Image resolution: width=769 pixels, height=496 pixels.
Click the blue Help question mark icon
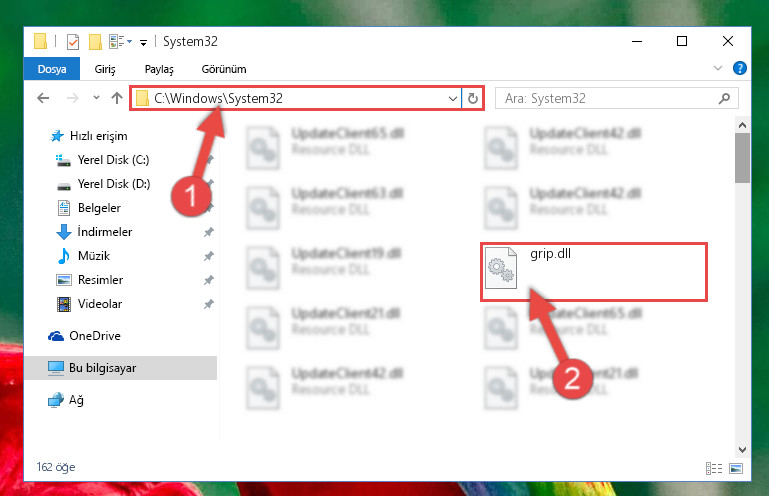(x=740, y=68)
